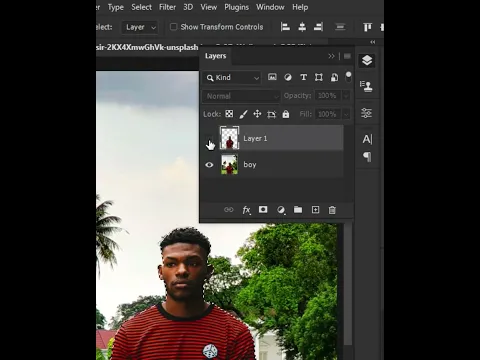Click the document tab unsplash file

(x=147, y=47)
